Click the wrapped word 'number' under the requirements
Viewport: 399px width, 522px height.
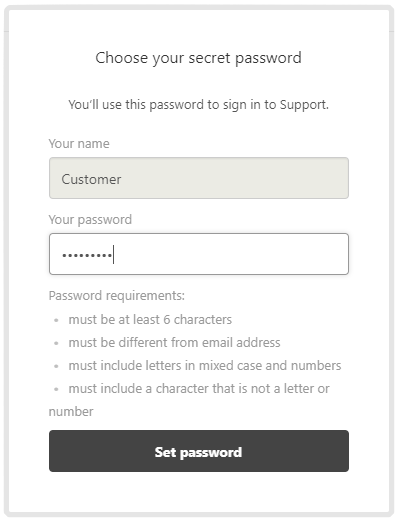click(x=71, y=412)
